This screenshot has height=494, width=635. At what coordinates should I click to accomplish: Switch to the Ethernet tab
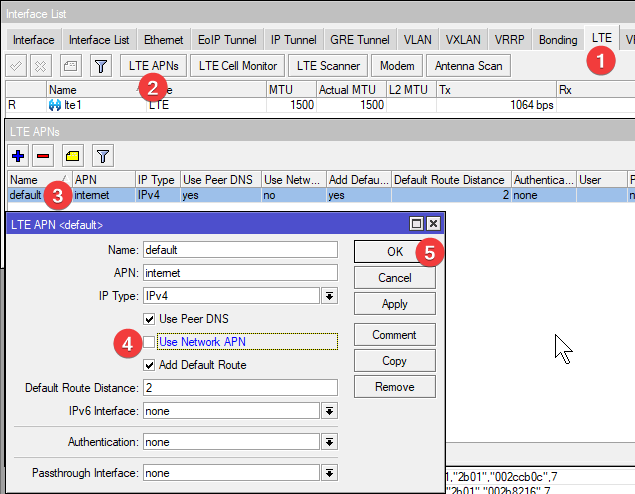[x=164, y=40]
